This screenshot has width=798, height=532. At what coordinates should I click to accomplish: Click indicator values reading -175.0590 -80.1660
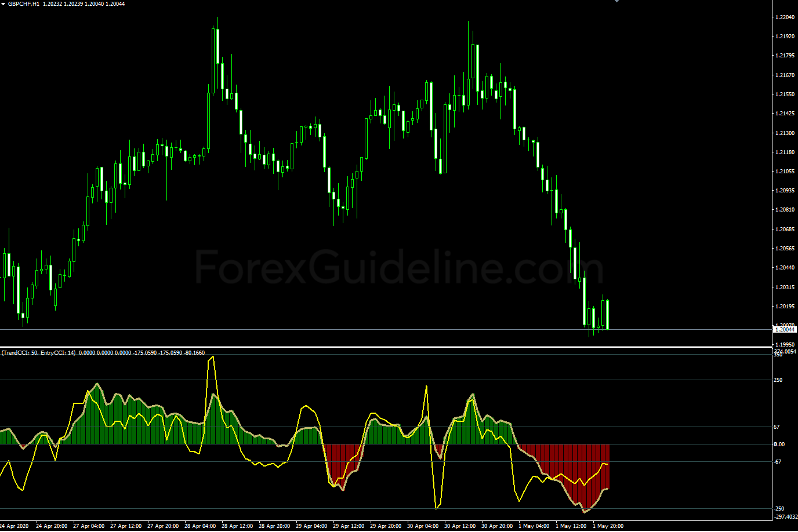(x=168, y=352)
